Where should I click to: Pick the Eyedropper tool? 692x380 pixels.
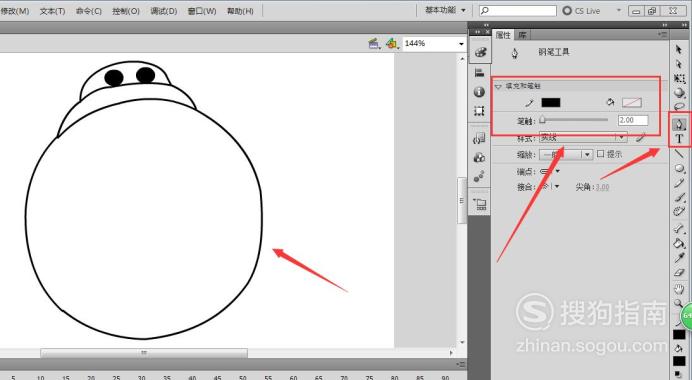point(679,258)
